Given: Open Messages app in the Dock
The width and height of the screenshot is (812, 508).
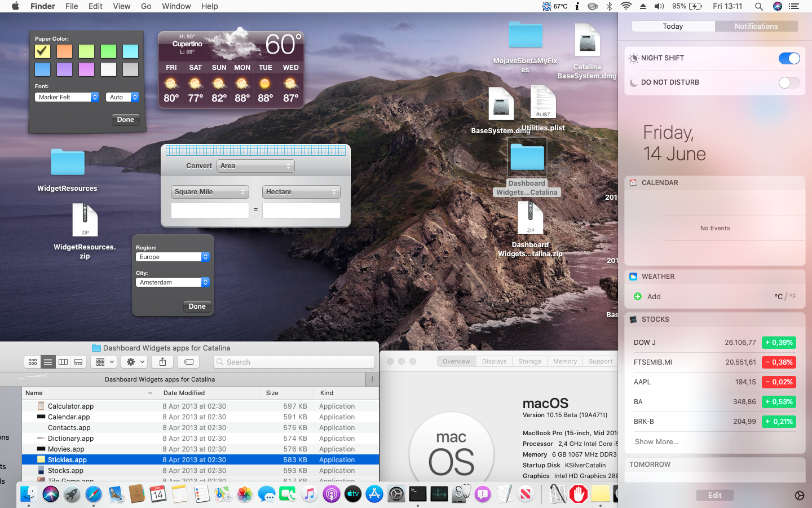Looking at the screenshot, I should (266, 494).
